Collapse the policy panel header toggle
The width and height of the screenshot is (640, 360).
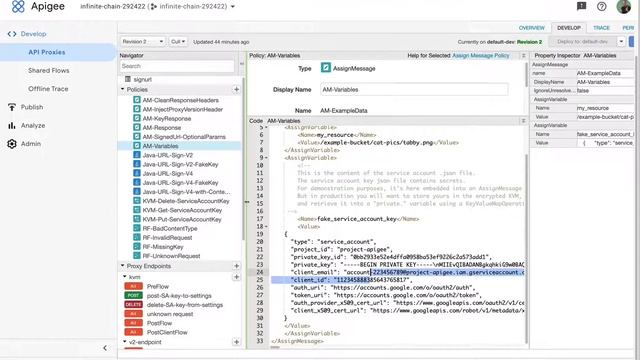point(524,56)
